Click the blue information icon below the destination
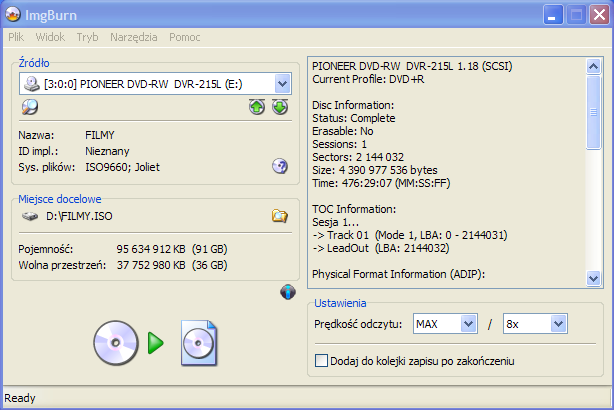The height and width of the screenshot is (410, 614). (288, 292)
